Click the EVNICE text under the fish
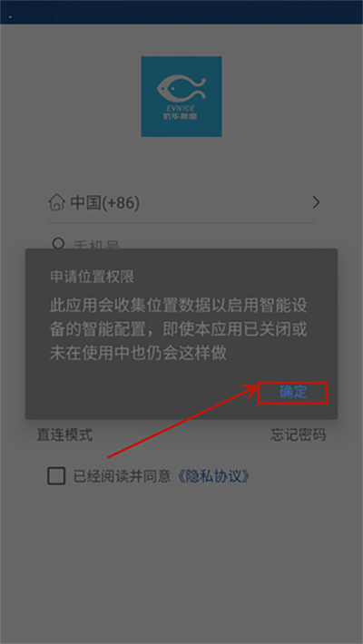Image resolution: width=363 pixels, height=644 pixels. coord(181,106)
